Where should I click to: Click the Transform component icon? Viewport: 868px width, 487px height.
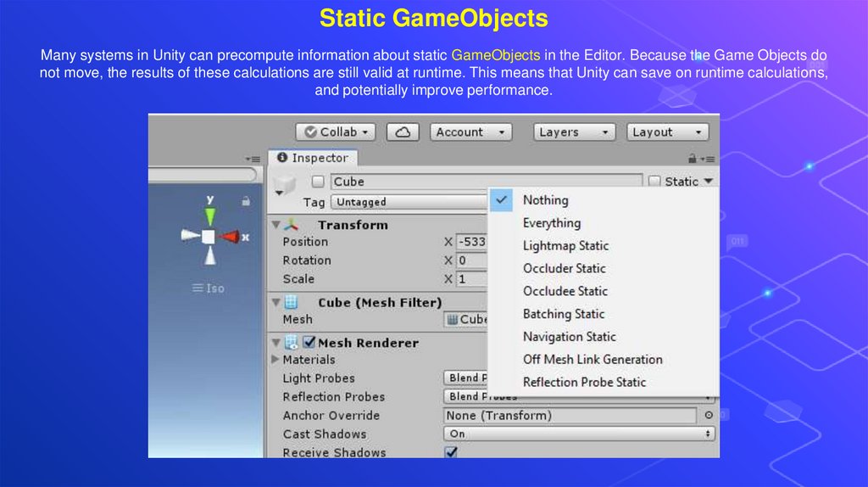(x=292, y=224)
